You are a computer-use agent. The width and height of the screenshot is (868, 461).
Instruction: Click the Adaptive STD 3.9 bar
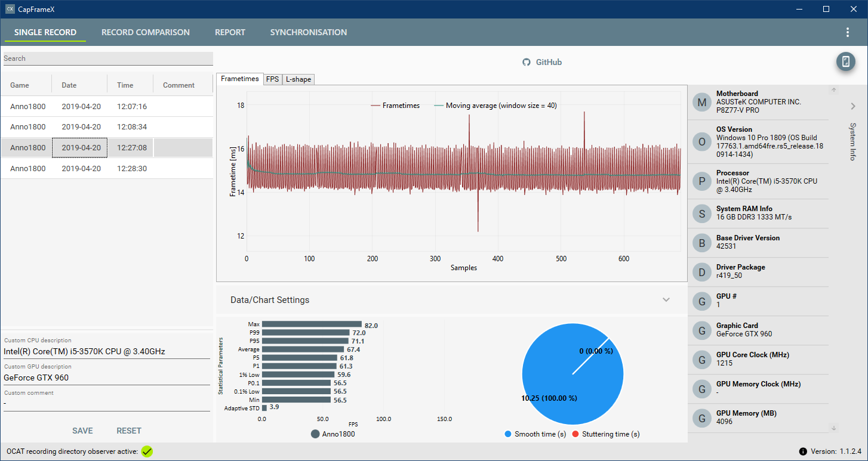[x=264, y=408]
